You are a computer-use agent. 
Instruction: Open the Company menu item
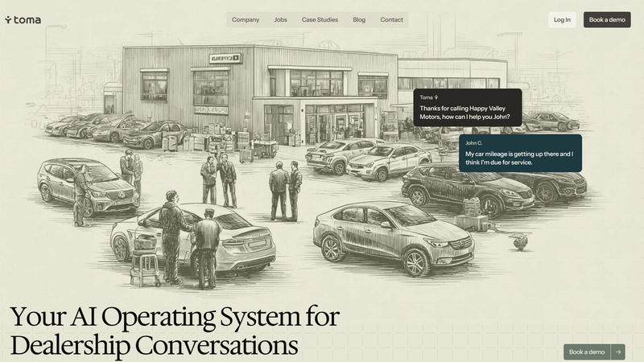click(x=246, y=19)
